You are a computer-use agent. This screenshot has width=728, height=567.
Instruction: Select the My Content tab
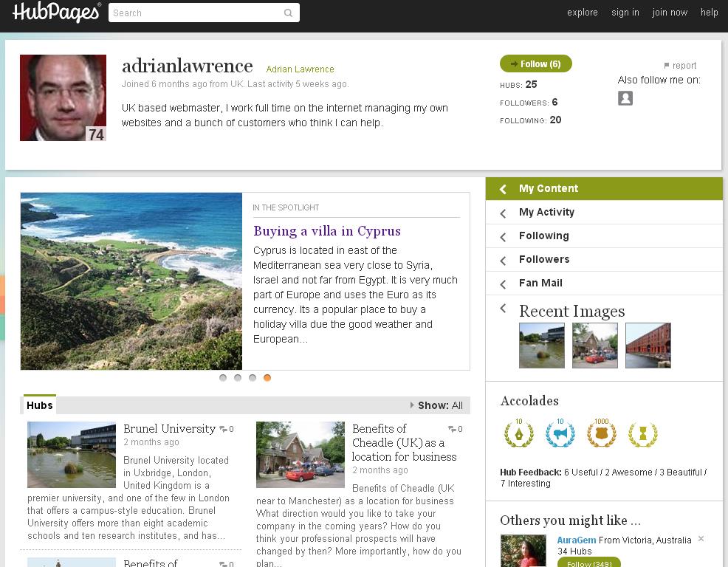click(x=604, y=188)
